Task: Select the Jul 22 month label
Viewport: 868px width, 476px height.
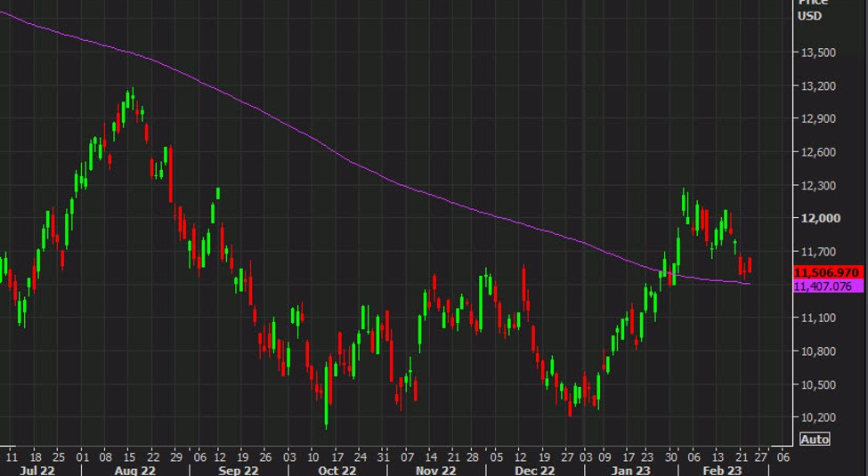Action: click(37, 471)
